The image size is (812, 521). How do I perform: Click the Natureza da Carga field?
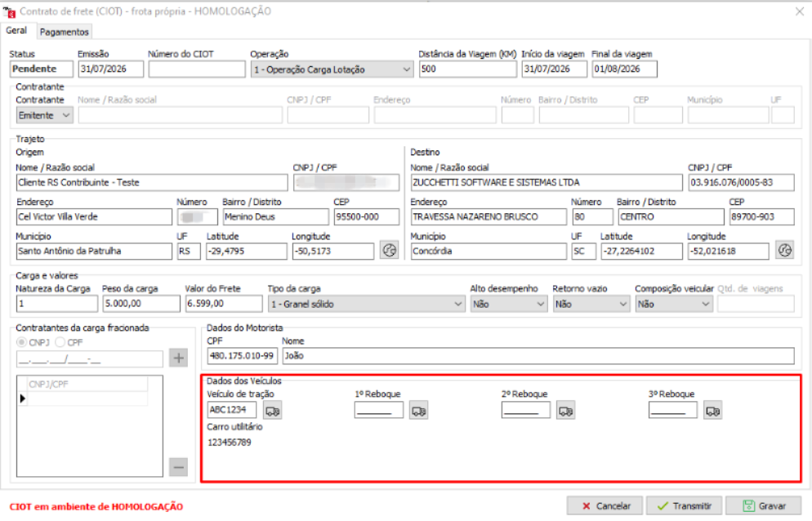57,304
